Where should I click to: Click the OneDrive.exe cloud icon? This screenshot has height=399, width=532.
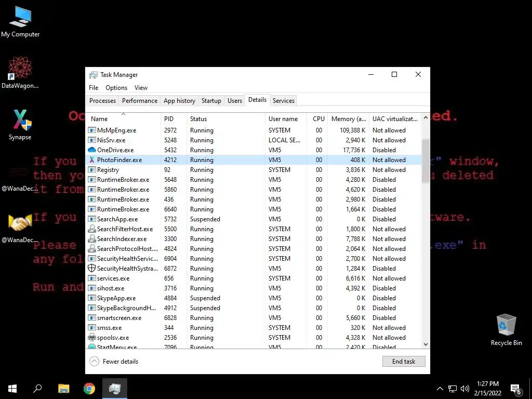click(x=91, y=150)
